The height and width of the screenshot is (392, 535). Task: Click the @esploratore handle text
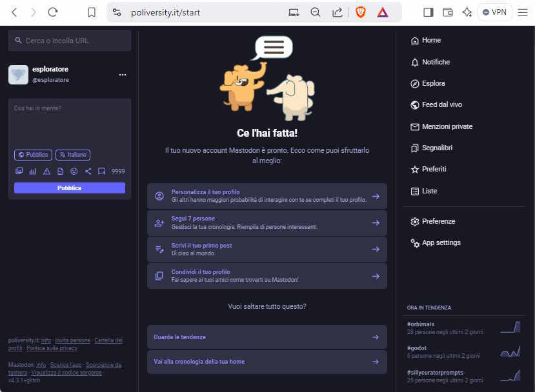(x=50, y=80)
